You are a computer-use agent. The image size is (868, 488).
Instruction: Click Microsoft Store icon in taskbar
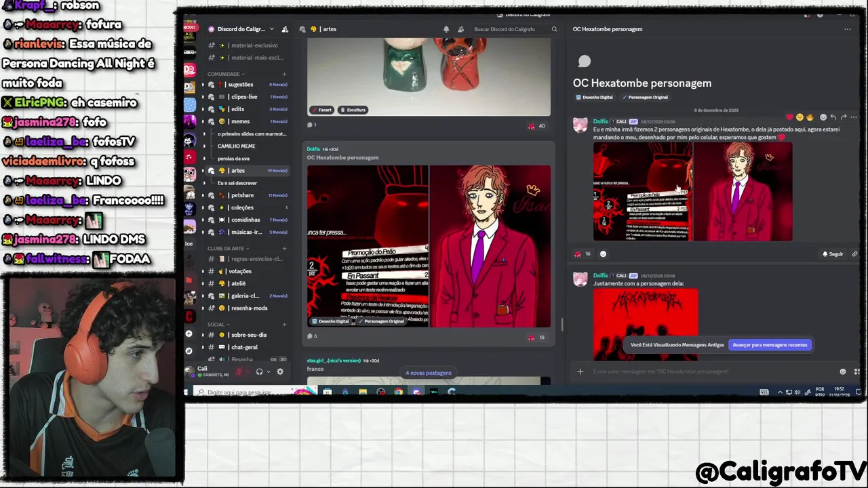328,392
